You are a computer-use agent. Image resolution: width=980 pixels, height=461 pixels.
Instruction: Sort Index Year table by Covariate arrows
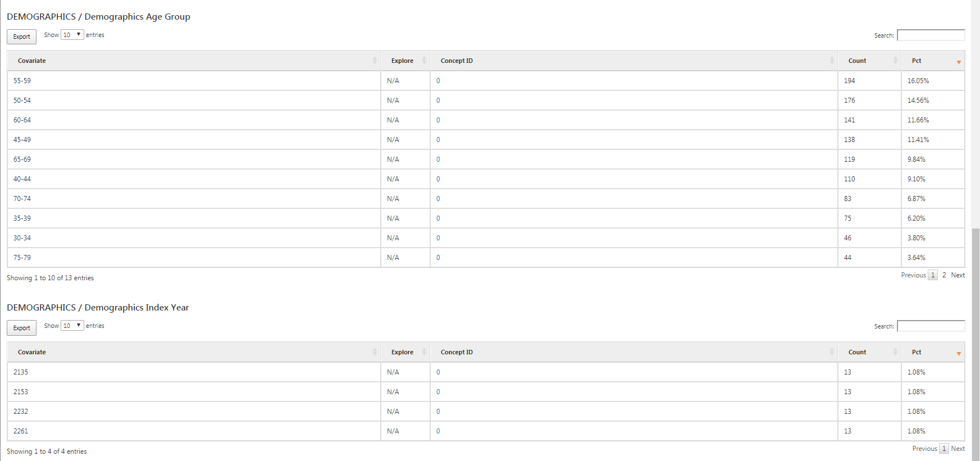coord(375,352)
